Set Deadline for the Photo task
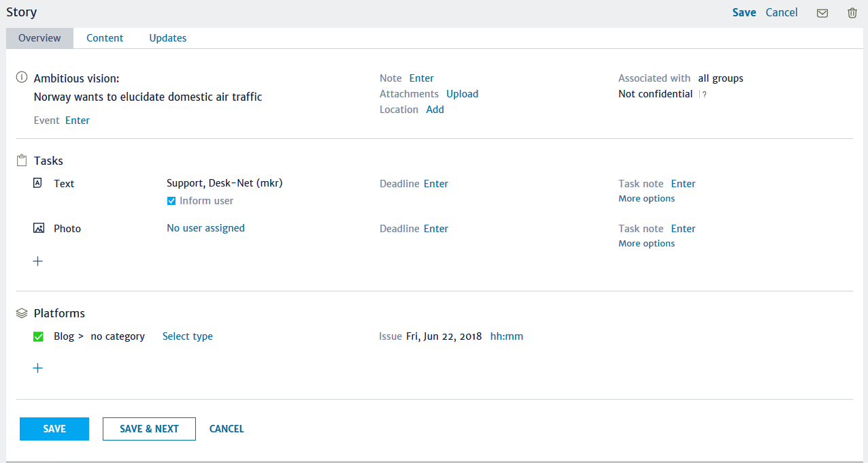This screenshot has width=868, height=463. tap(436, 229)
